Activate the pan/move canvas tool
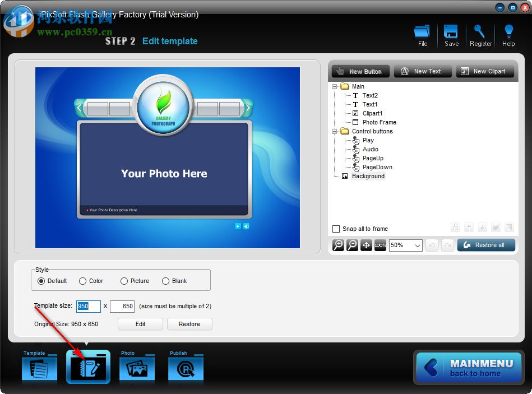 pos(366,245)
